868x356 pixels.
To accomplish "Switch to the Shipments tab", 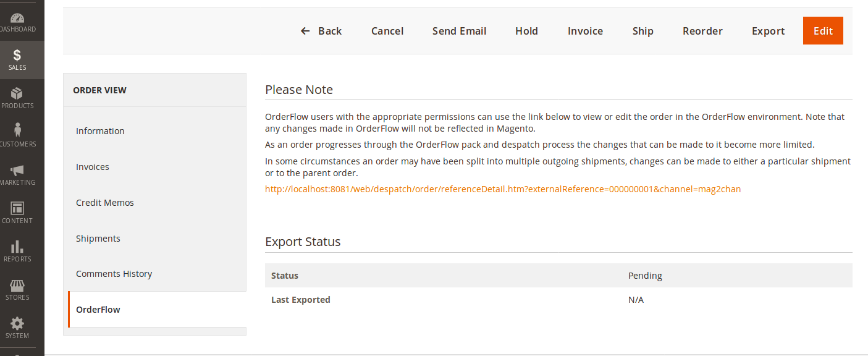I will pyautogui.click(x=98, y=238).
